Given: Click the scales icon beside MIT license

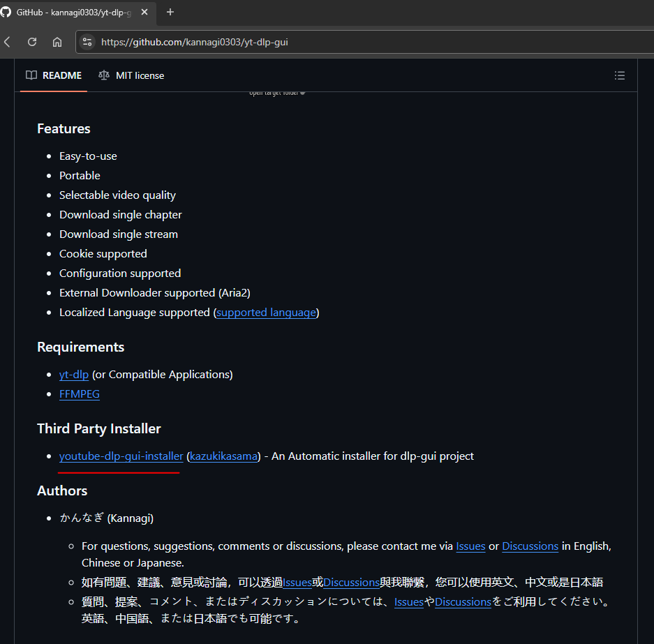Looking at the screenshot, I should (104, 75).
